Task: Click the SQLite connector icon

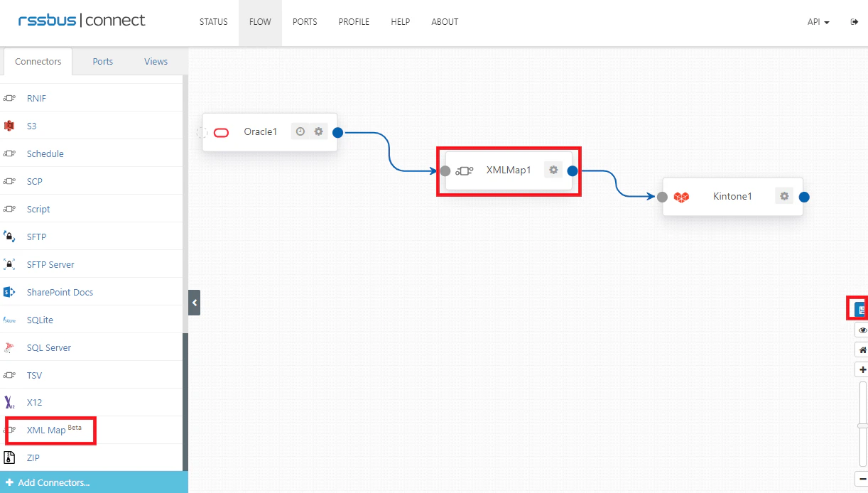Action: [x=9, y=320]
